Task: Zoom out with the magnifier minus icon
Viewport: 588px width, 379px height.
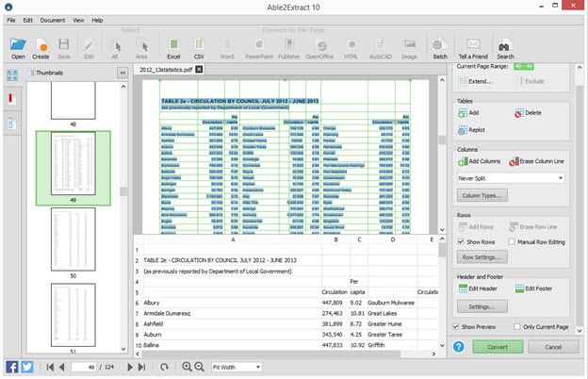Action: [199, 367]
